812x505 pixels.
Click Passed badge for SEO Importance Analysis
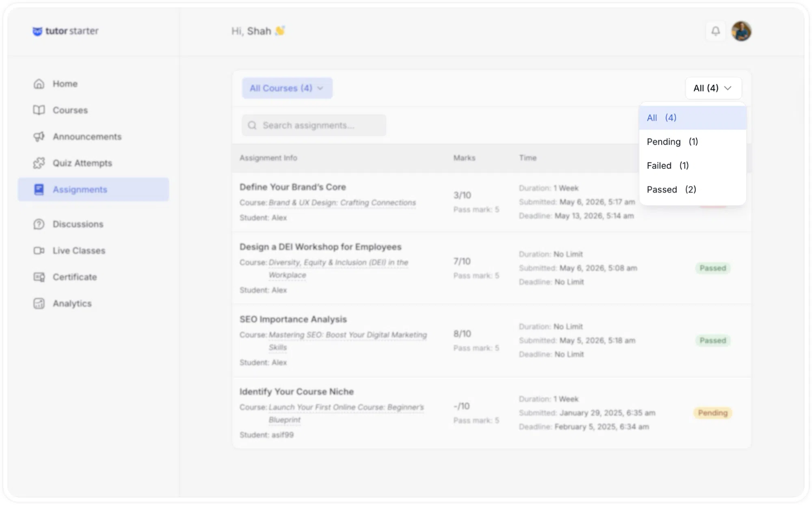pyautogui.click(x=713, y=340)
